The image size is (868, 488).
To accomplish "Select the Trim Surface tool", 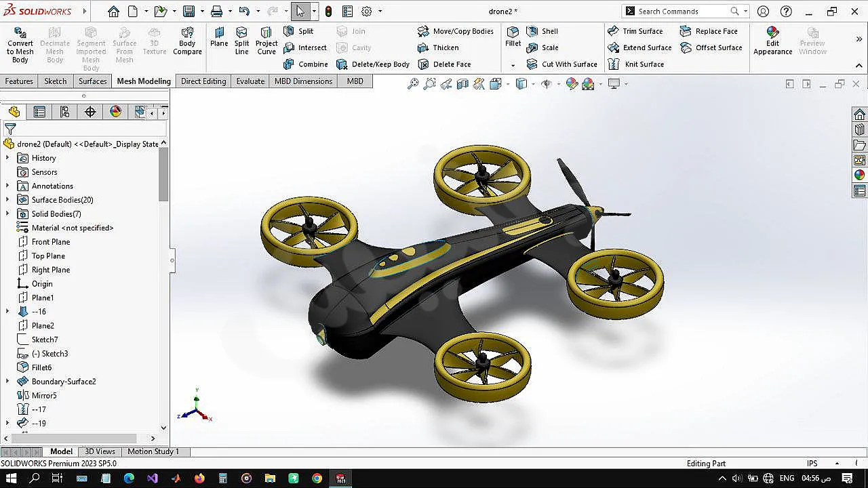I will click(x=635, y=31).
